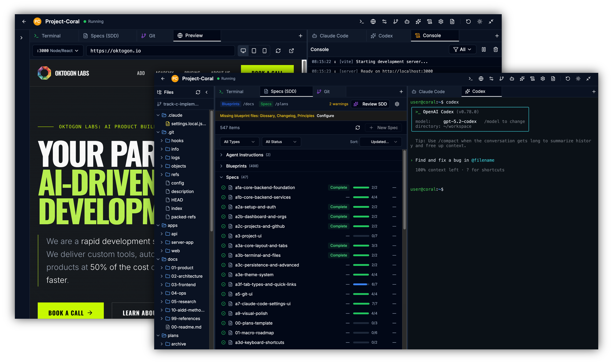
Task: Toggle light/dark theme sun icon in front window
Action: pos(578,79)
